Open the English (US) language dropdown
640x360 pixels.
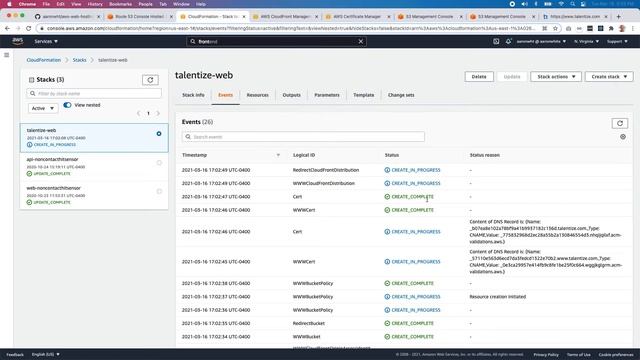coord(46,354)
